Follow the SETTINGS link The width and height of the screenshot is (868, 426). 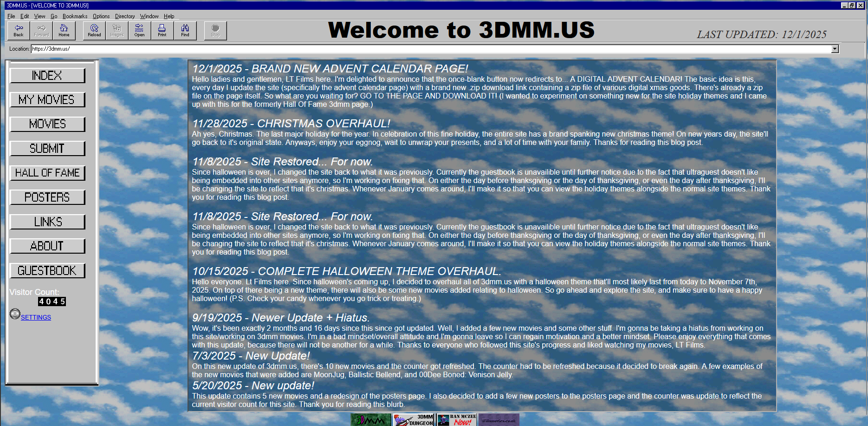click(x=36, y=317)
